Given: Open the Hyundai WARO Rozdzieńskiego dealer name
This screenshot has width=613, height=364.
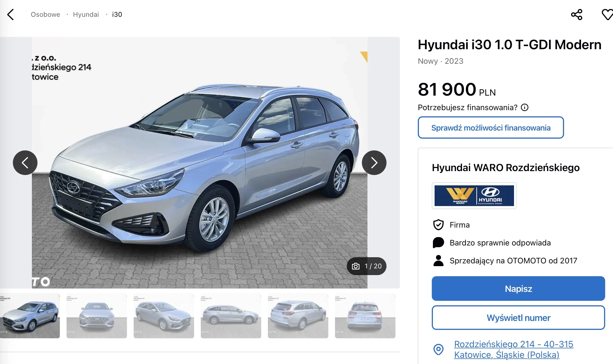Looking at the screenshot, I should (x=506, y=168).
